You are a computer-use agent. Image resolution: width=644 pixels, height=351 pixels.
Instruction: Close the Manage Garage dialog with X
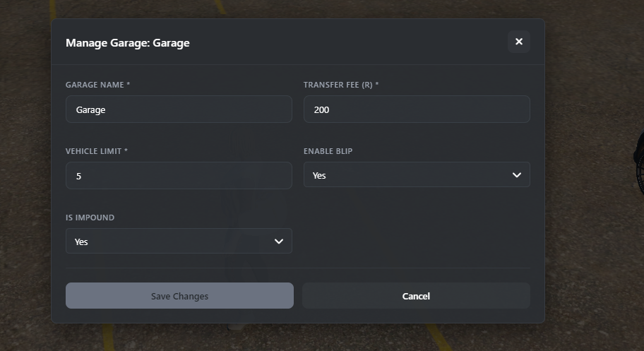pyautogui.click(x=518, y=42)
